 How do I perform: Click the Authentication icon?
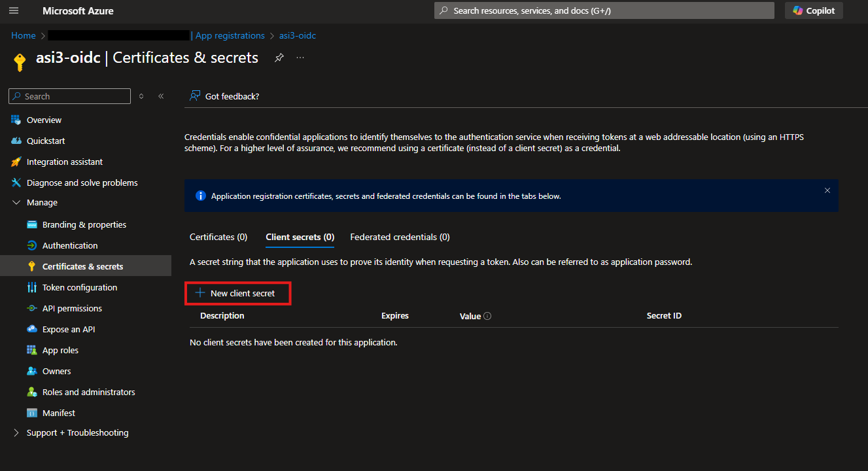32,245
